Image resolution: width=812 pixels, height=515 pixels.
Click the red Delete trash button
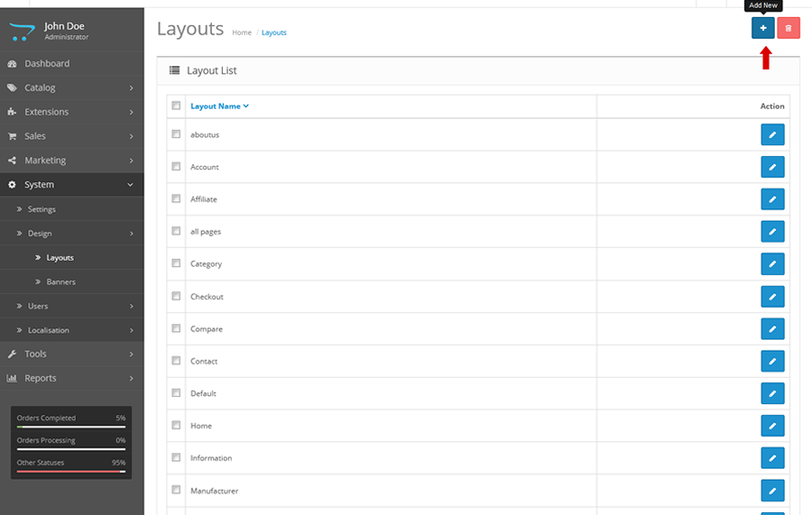click(788, 29)
